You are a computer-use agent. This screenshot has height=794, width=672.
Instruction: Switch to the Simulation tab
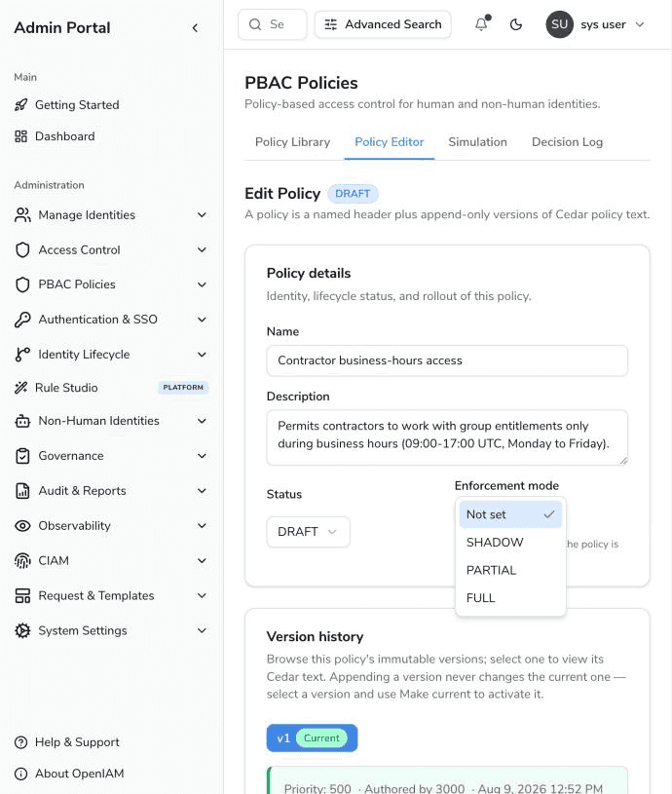(477, 142)
